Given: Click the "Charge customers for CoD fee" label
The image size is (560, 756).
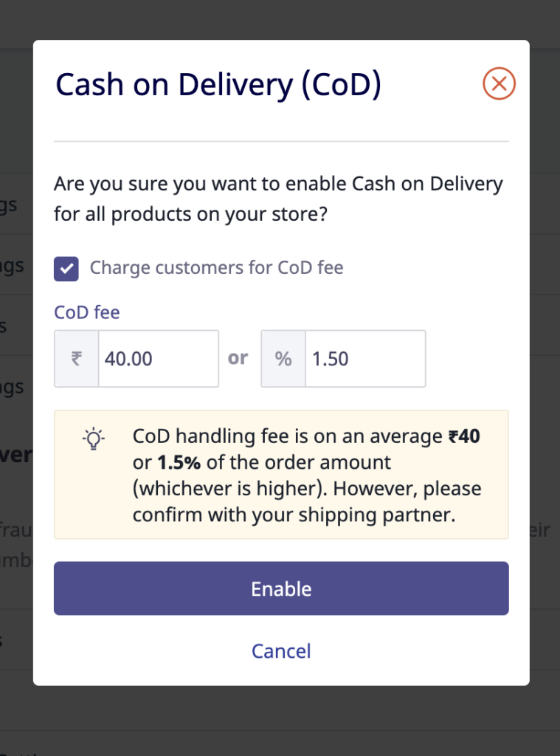Looking at the screenshot, I should [x=216, y=267].
